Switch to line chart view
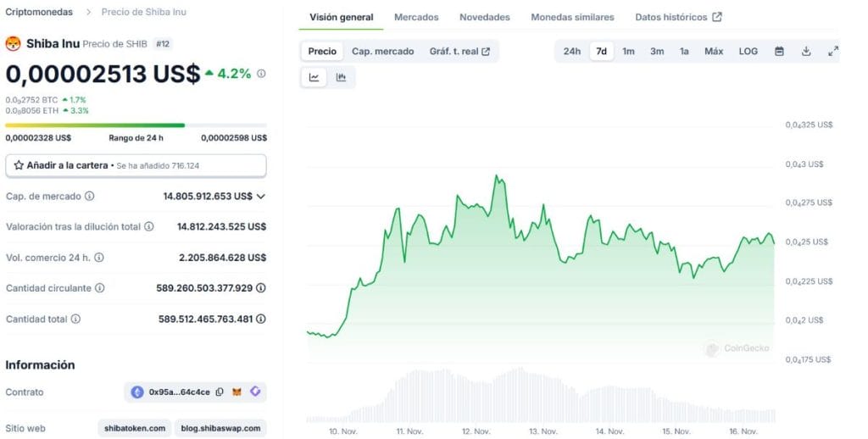Image resolution: width=868 pixels, height=439 pixels. (x=314, y=77)
